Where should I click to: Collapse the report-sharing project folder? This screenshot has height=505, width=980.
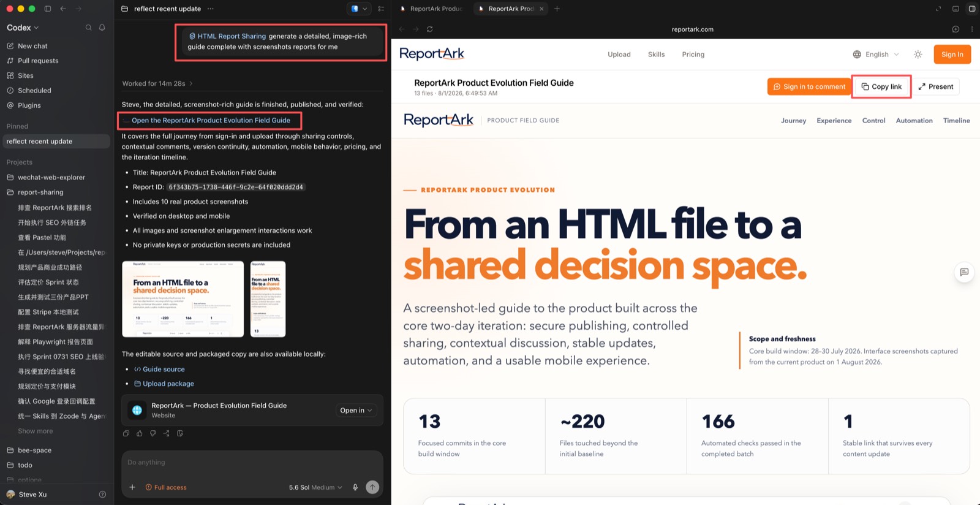click(x=40, y=192)
